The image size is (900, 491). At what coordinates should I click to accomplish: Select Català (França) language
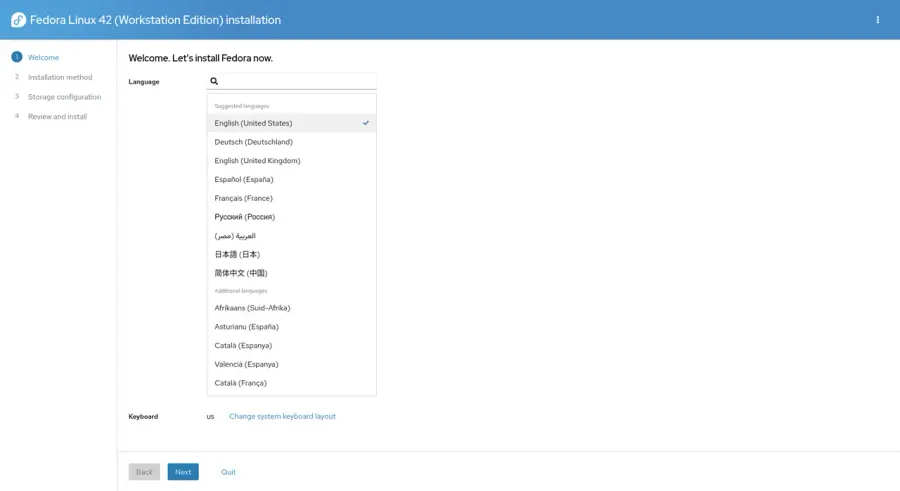tap(292, 383)
